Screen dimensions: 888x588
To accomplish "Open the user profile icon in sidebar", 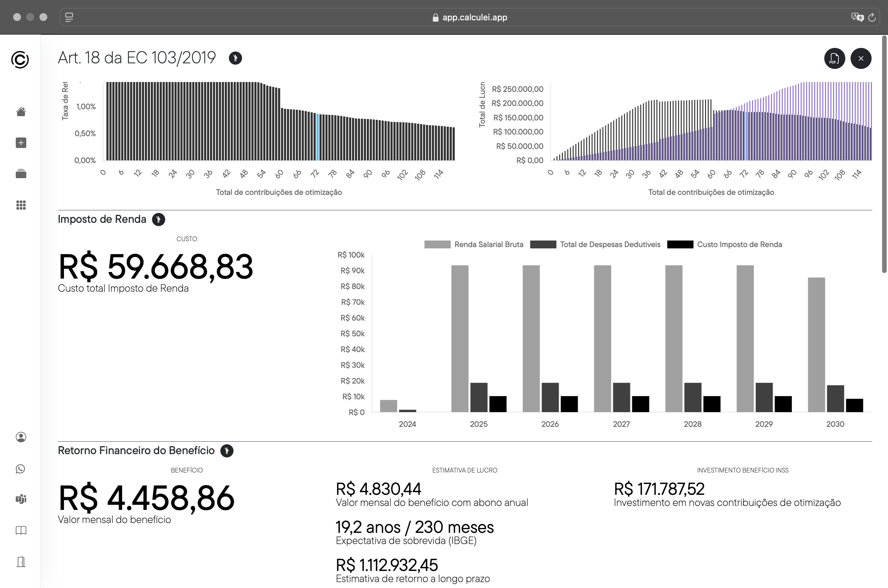I will click(21, 437).
